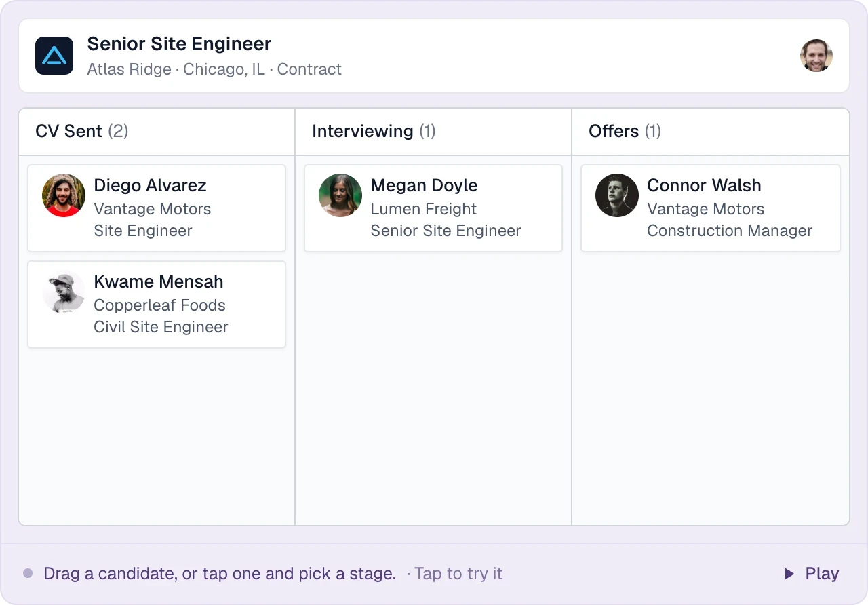Viewport: 868px width, 605px height.
Task: Tap the Kwame Mensah candidate name
Action: click(x=159, y=281)
